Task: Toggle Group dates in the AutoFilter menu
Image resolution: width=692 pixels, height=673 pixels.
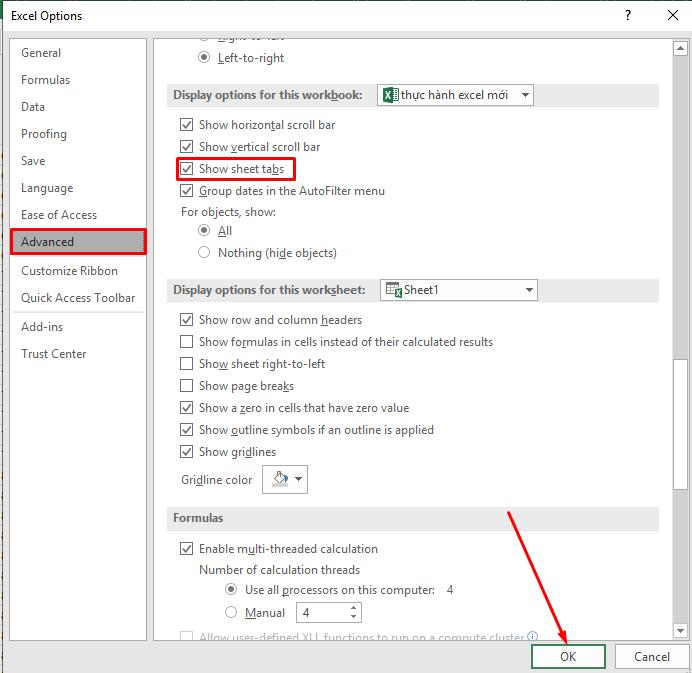Action: pyautogui.click(x=187, y=191)
